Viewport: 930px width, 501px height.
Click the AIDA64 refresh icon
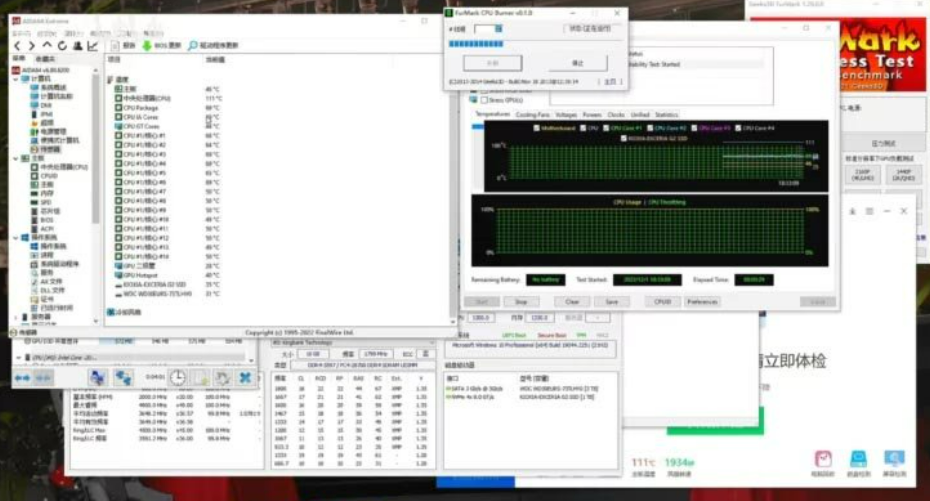click(x=62, y=46)
